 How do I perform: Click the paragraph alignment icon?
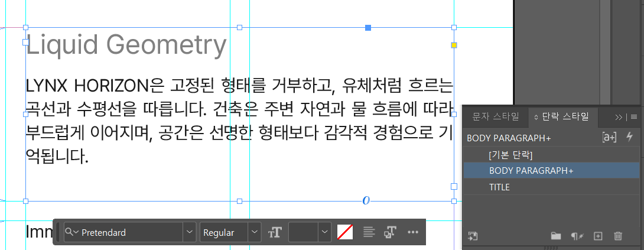click(369, 232)
